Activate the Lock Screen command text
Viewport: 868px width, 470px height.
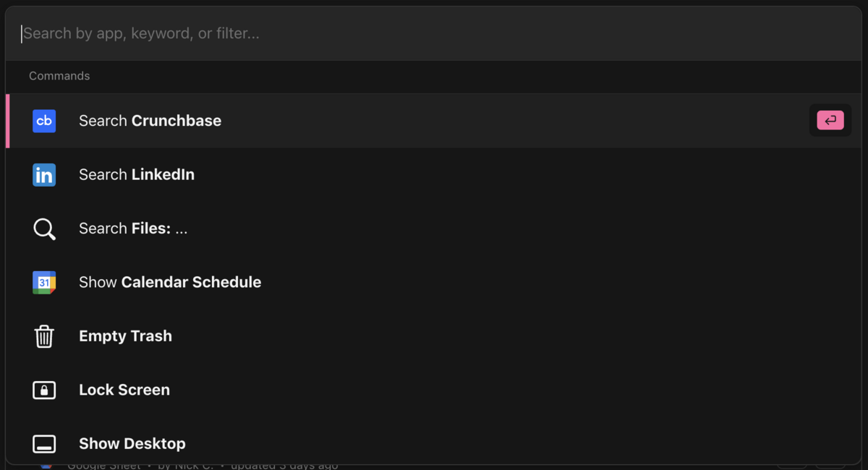(x=124, y=390)
